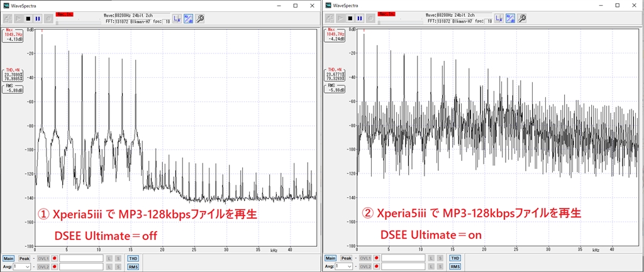Click the L button in OVL1 row, left window
Viewport: 644px width, 272px height.
109,258
